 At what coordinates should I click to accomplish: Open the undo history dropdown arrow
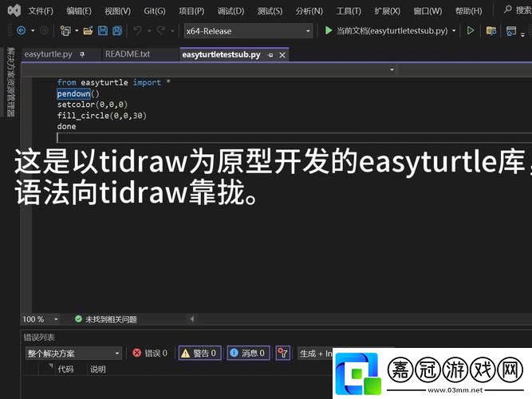pos(149,31)
